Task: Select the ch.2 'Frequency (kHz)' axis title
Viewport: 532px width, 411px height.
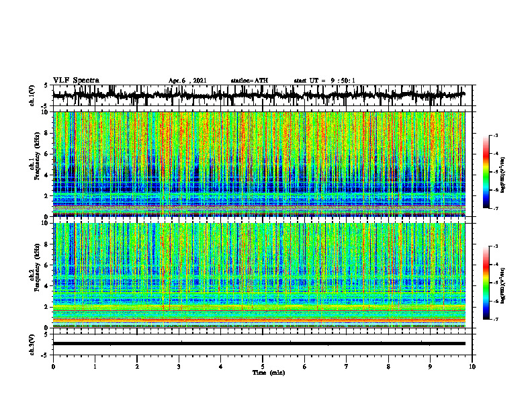Action: [37, 267]
